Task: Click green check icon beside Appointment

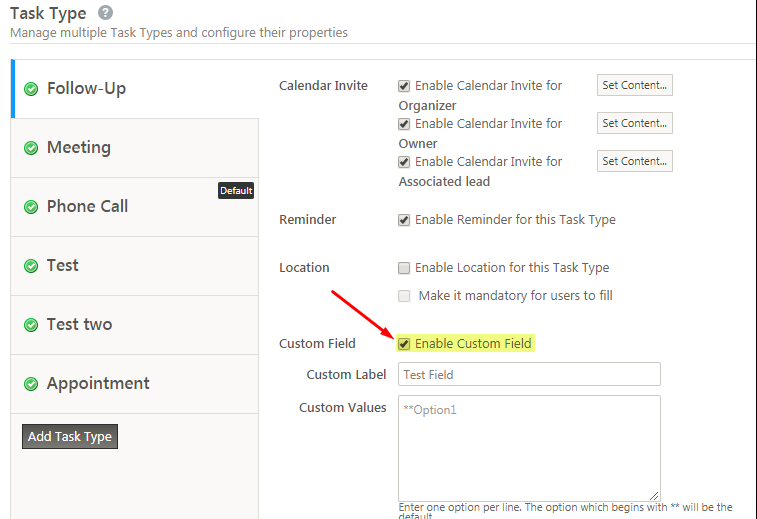Action: 31,384
